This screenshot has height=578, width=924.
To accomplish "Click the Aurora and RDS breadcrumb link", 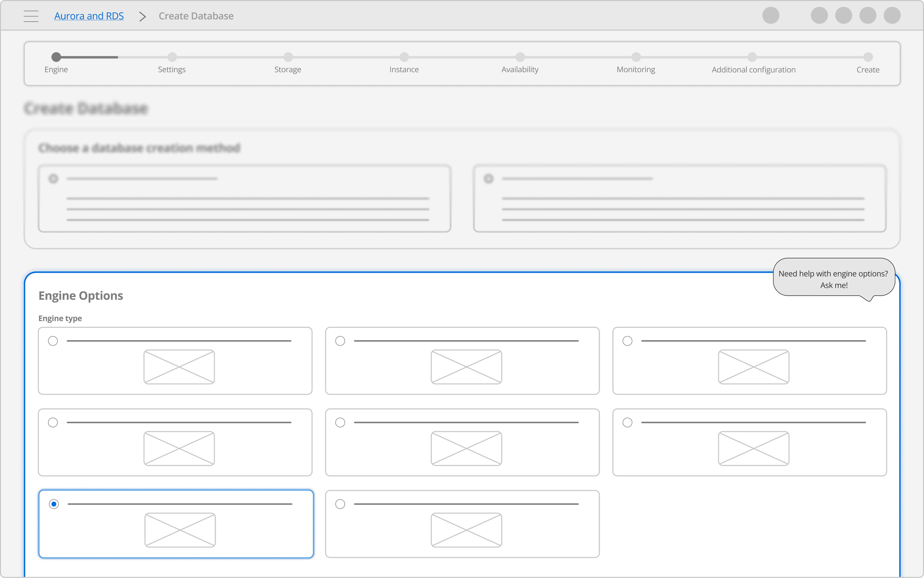I will pyautogui.click(x=89, y=16).
